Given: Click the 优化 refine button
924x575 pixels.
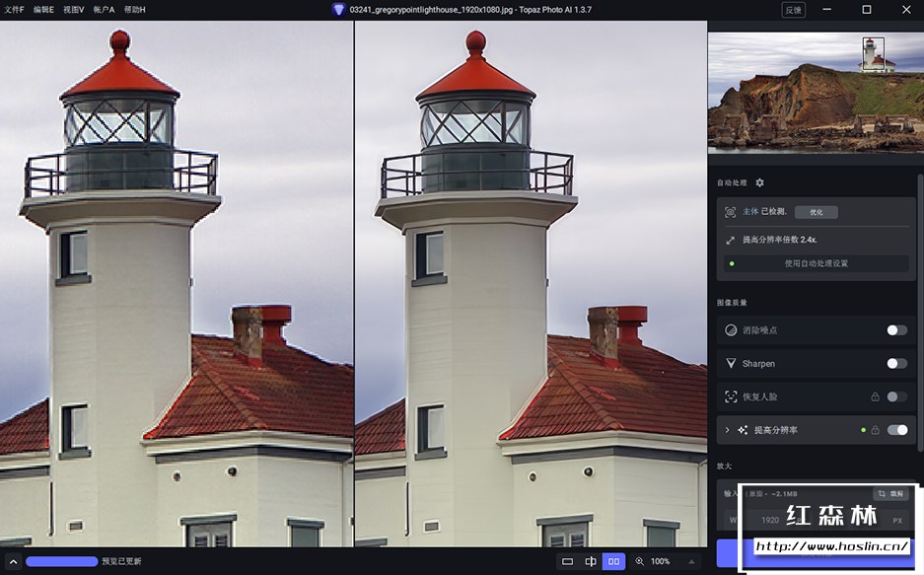Looking at the screenshot, I should click(x=817, y=212).
